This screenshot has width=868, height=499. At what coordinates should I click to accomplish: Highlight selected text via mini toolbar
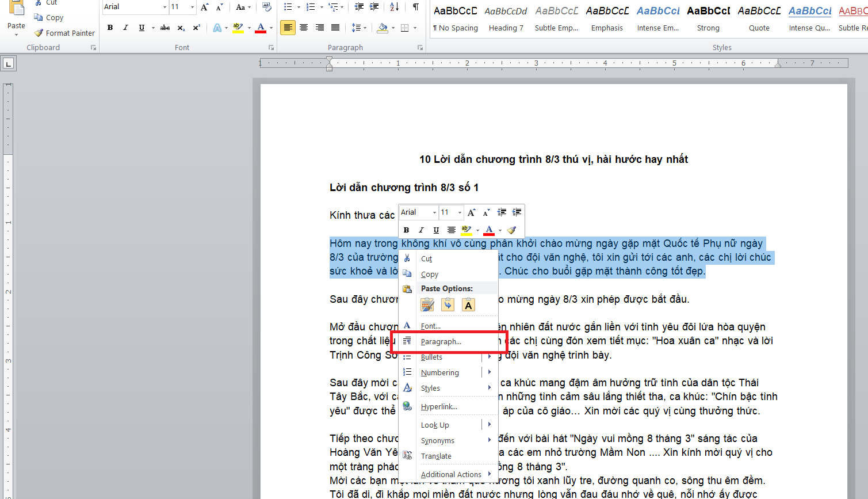[x=467, y=230]
